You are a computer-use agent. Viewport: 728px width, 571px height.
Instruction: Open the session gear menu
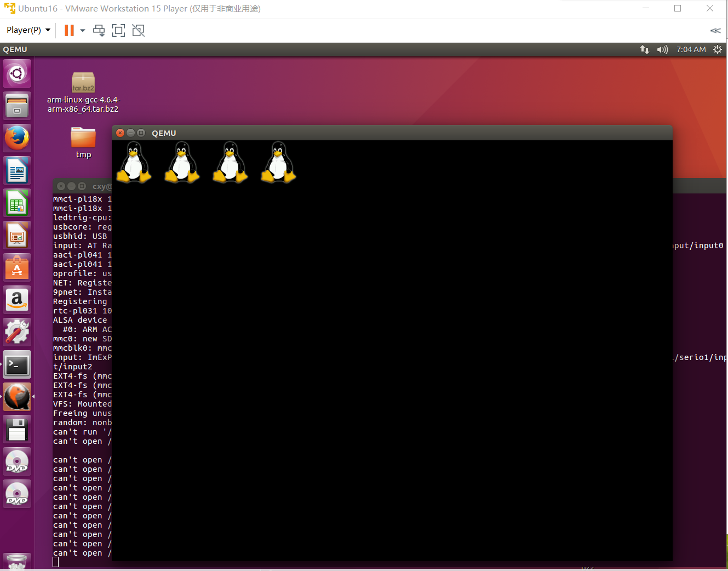tap(718, 49)
